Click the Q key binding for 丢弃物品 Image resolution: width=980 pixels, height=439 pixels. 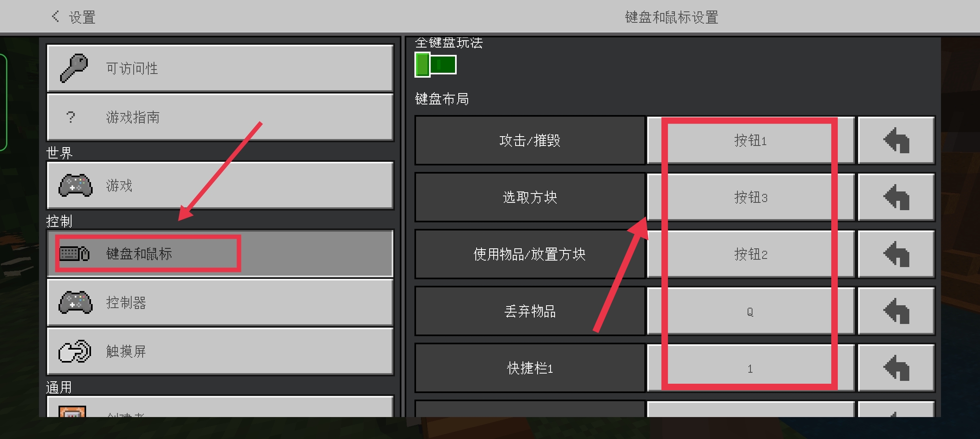(750, 311)
